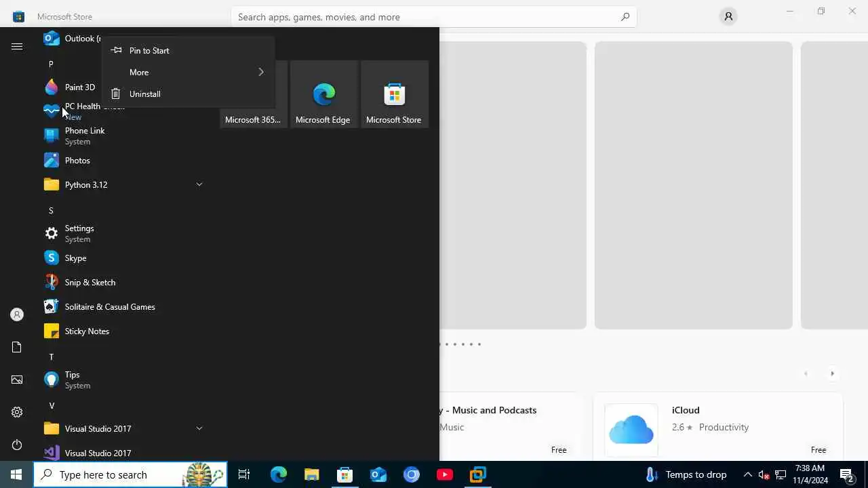Click the Power icon in Start sidebar

point(17,445)
